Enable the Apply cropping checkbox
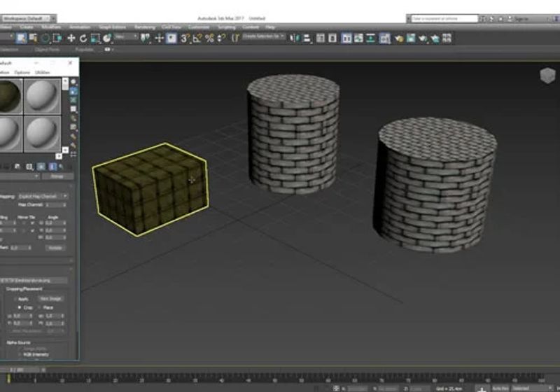Viewport: 560px width, 392px height. pos(15,299)
